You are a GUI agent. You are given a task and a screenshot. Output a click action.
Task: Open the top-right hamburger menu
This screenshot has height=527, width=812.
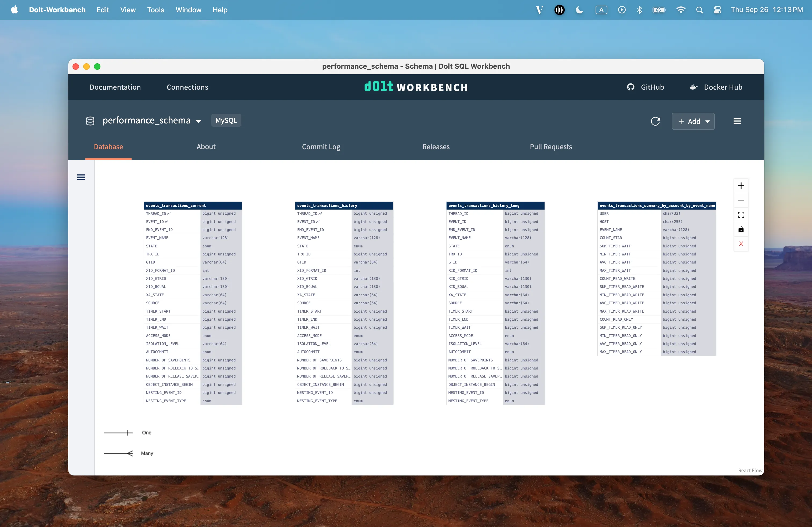[737, 121]
